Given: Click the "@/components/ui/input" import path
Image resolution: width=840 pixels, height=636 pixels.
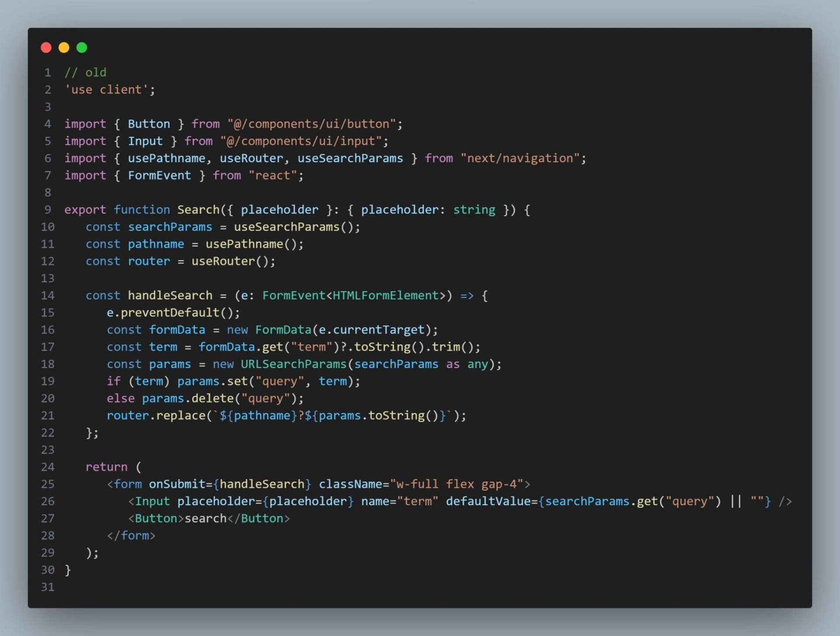Looking at the screenshot, I should point(301,141).
